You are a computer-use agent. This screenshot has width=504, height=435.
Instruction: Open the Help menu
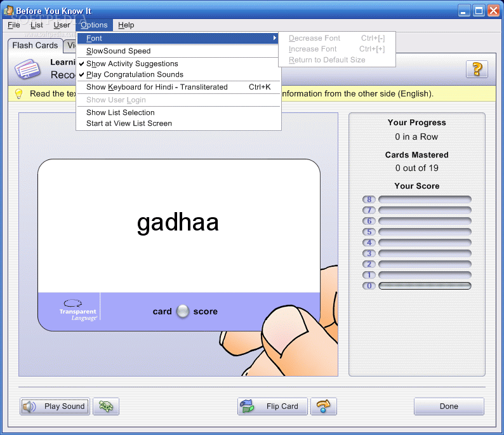tap(126, 25)
